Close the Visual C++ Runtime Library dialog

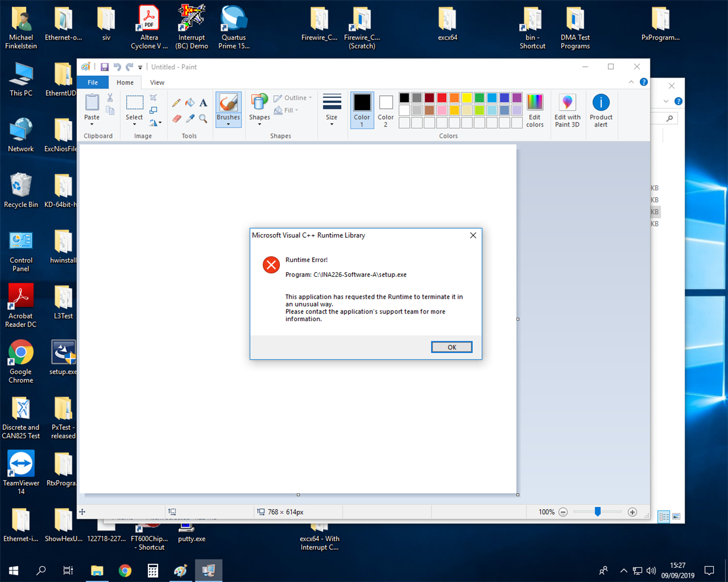coord(473,235)
